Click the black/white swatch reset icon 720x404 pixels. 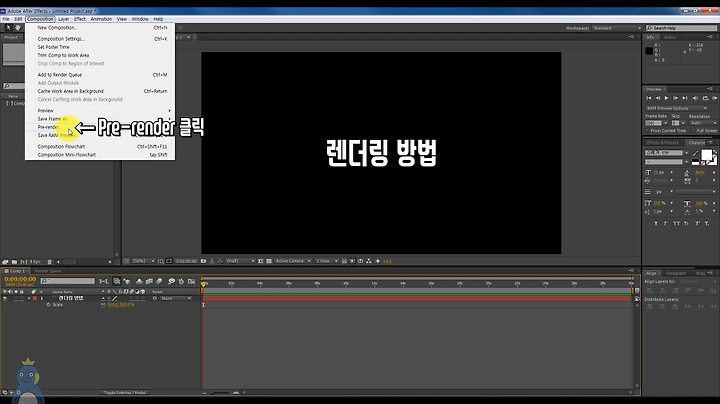(695, 162)
